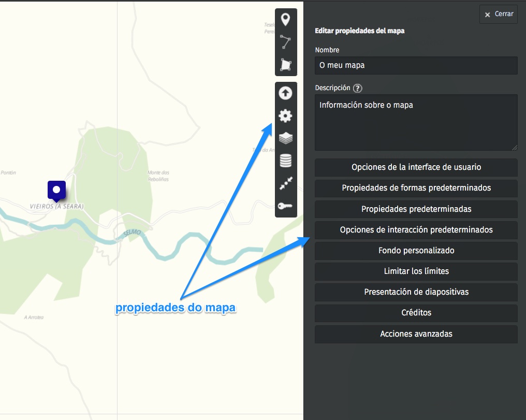Expand Opciones de interacción predeterminados

pyautogui.click(x=416, y=230)
